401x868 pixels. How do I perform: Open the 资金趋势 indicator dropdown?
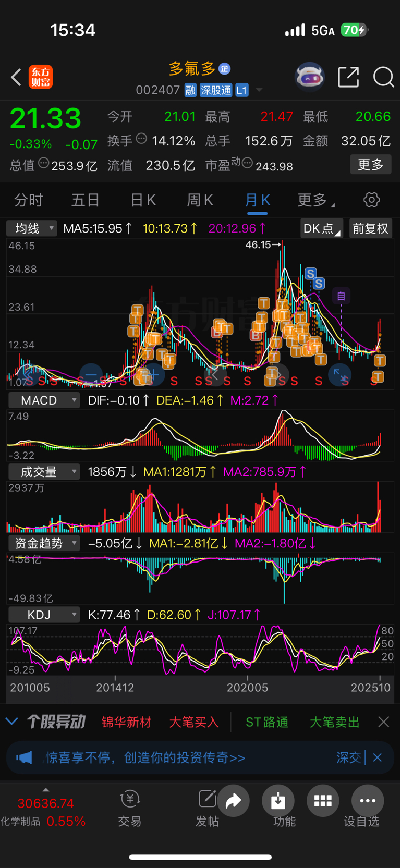(x=44, y=543)
